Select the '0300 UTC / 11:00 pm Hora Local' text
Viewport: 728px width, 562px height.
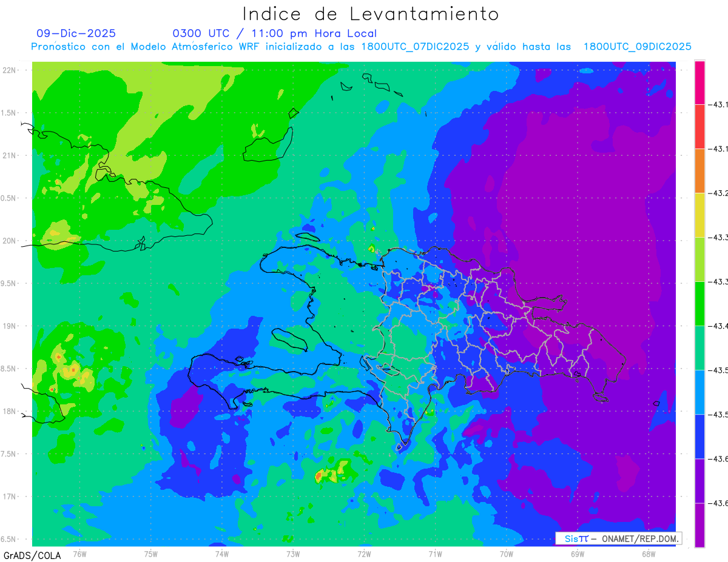[x=275, y=33]
